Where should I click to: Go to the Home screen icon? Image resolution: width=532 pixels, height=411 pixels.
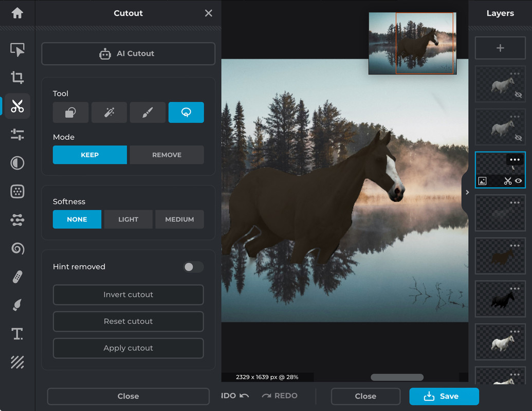click(x=17, y=13)
